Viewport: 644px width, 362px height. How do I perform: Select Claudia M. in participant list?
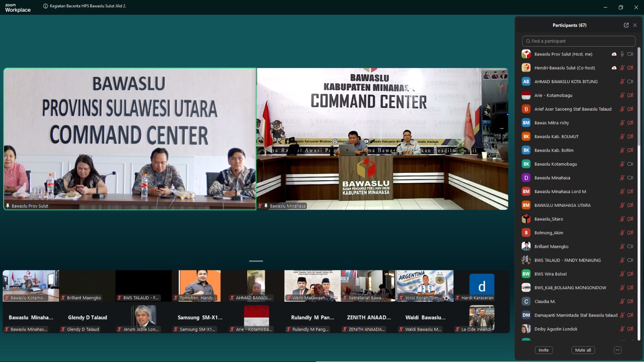pyautogui.click(x=545, y=301)
